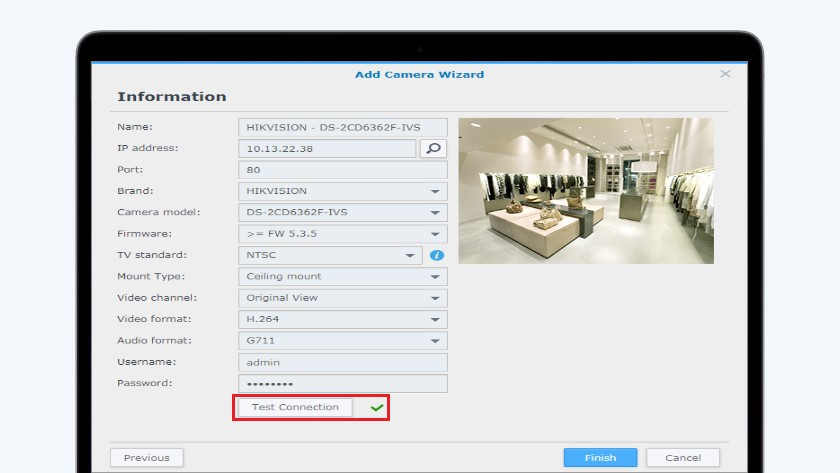Click the green connection success checkmark
This screenshot has height=473, width=840.
coord(377,408)
